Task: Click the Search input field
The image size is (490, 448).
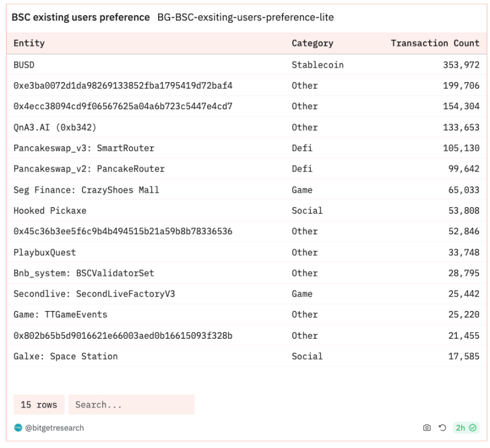Action: coord(132,405)
